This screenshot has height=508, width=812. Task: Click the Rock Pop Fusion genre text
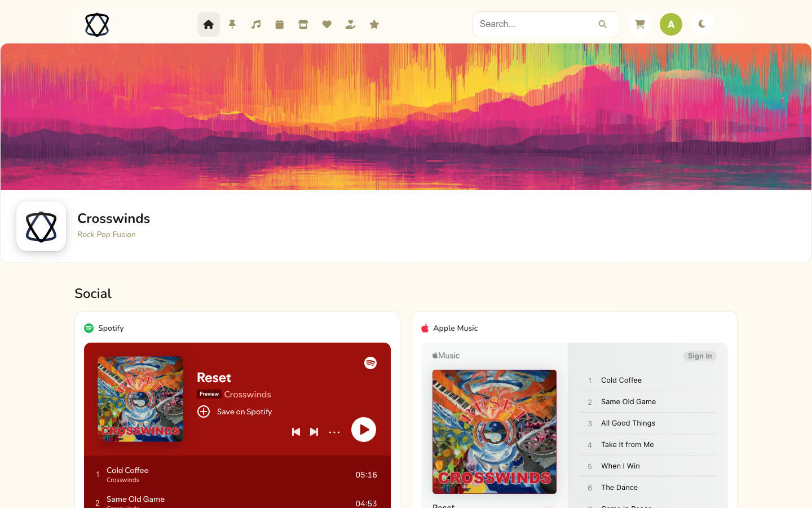pos(107,234)
